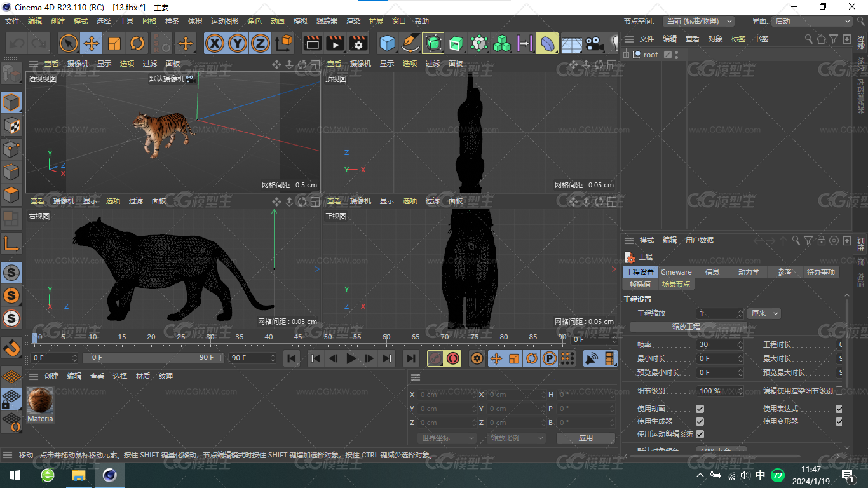Play the animation forward
Image resolution: width=868 pixels, height=488 pixels.
351,358
